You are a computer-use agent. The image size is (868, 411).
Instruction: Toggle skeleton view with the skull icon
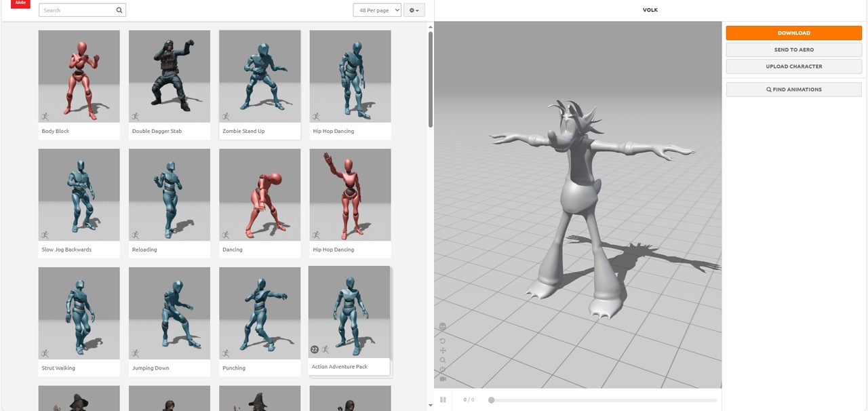443,327
